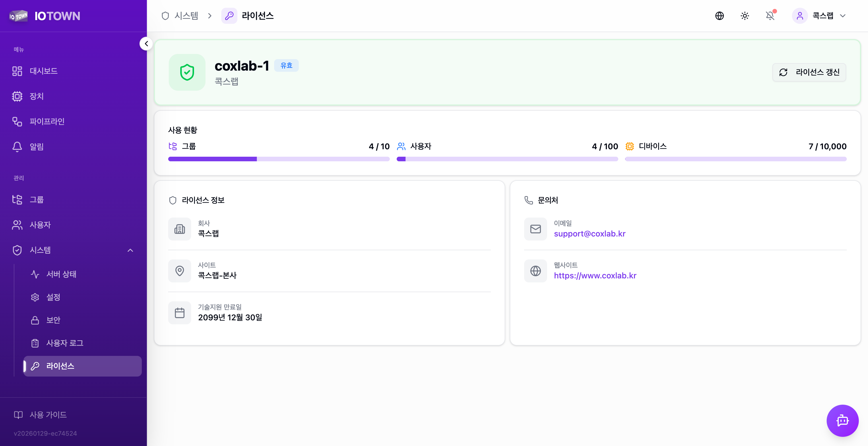Screen dimensions: 868x446
Task: Navigate to 파이프라인 in sidebar
Action: [x=73, y=122]
